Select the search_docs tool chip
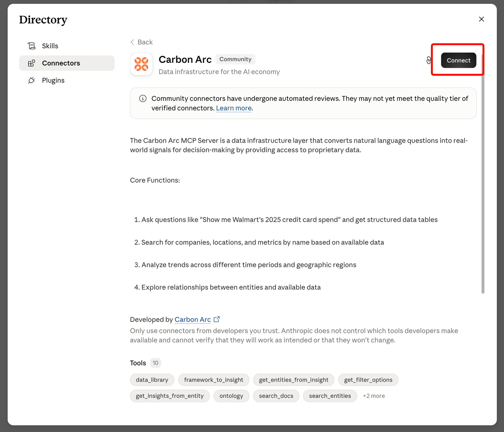Viewport: 504px width, 432px height. (276, 396)
